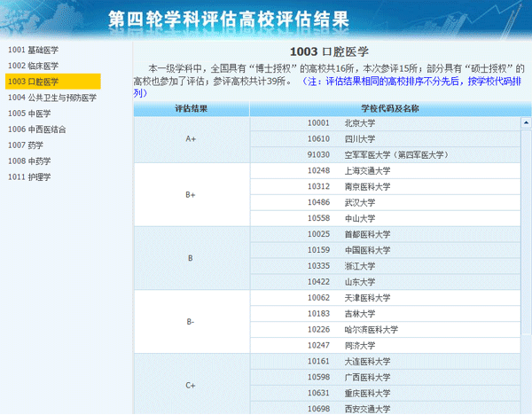The width and height of the screenshot is (532, 415).
Task: Click the C+ rating cell
Action: 192,385
